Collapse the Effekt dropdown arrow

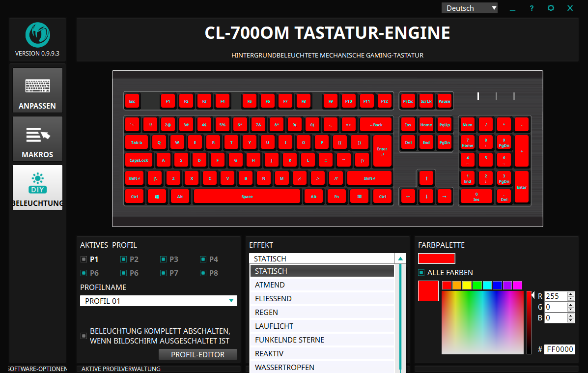[401, 258]
